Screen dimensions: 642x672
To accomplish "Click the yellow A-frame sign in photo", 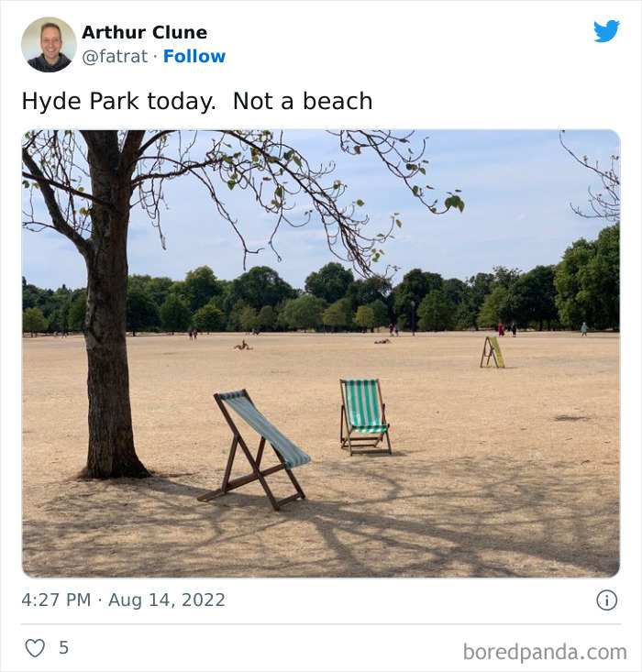I will (x=492, y=352).
